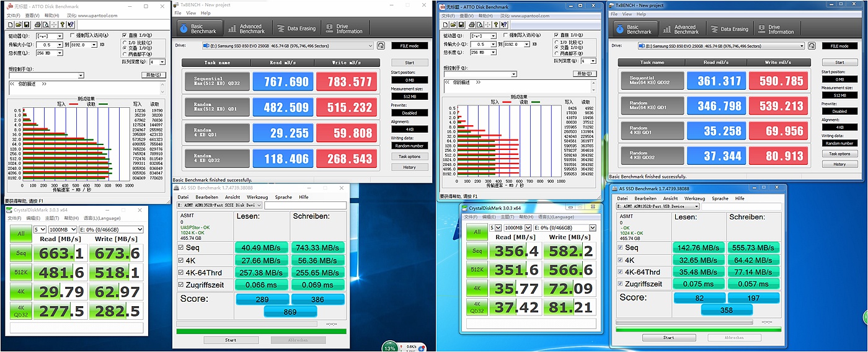Uncheck 4K test in USB Device AS SSD window
The height and width of the screenshot is (352, 868).
[620, 260]
